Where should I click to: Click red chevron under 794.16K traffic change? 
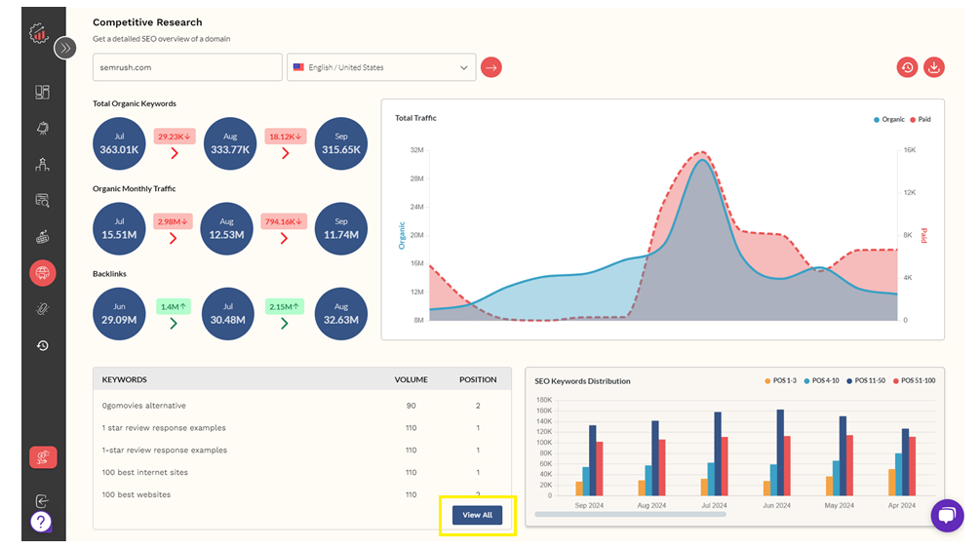point(284,239)
